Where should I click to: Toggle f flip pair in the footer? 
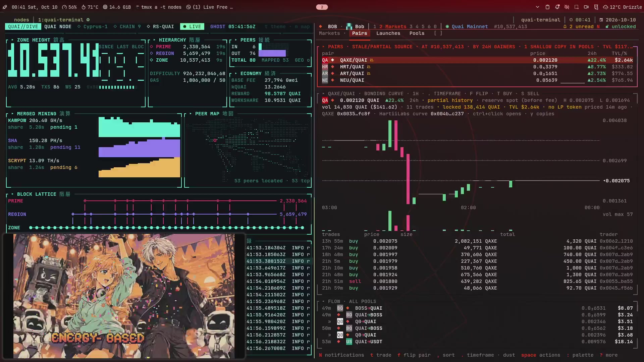[x=414, y=355]
